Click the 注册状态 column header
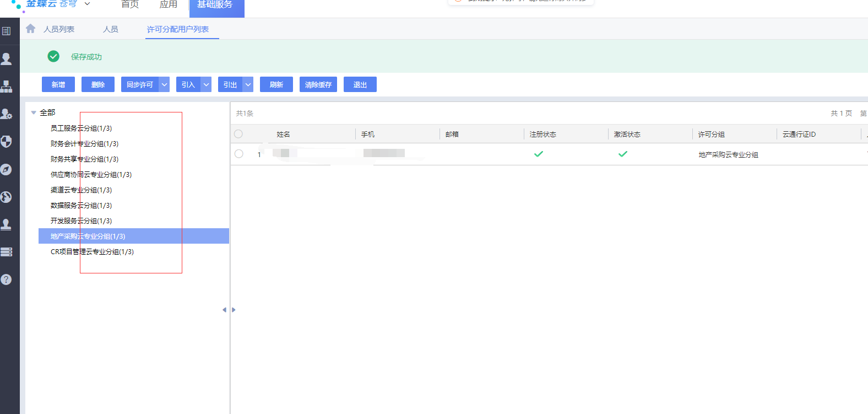This screenshot has width=868, height=414. pos(543,135)
